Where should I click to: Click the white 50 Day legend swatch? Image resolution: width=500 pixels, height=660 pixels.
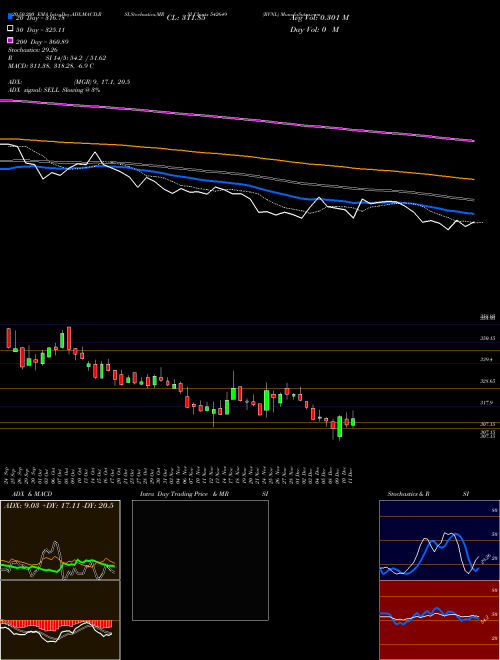pyautogui.click(x=11, y=29)
